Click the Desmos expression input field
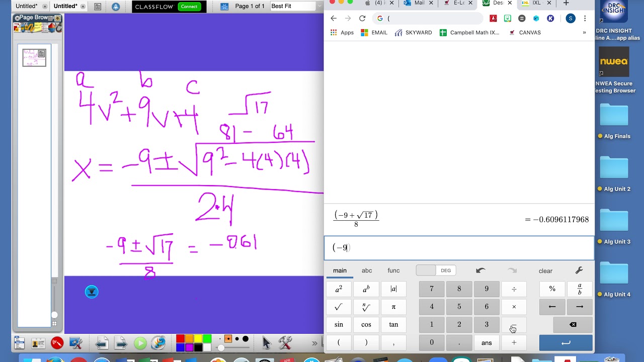The width and height of the screenshot is (644, 362). (x=459, y=247)
